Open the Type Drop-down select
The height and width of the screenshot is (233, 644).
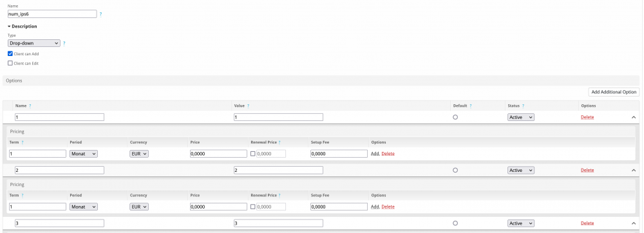(34, 43)
